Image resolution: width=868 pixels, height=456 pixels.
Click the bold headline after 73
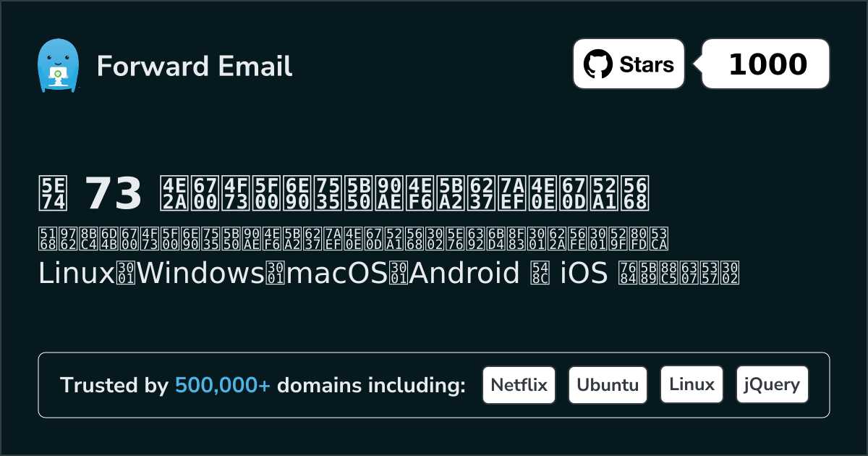[404, 193]
